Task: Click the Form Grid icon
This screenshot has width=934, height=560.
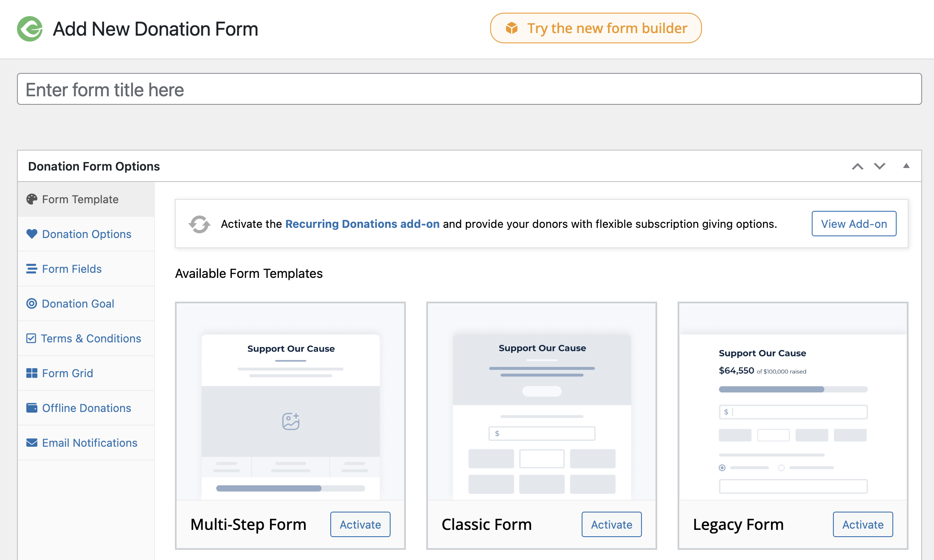Action: (31, 373)
